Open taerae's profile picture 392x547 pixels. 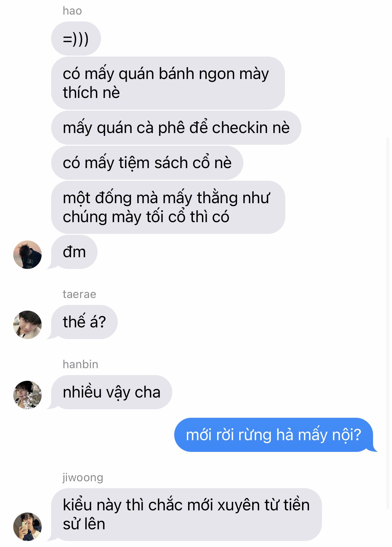(27, 325)
